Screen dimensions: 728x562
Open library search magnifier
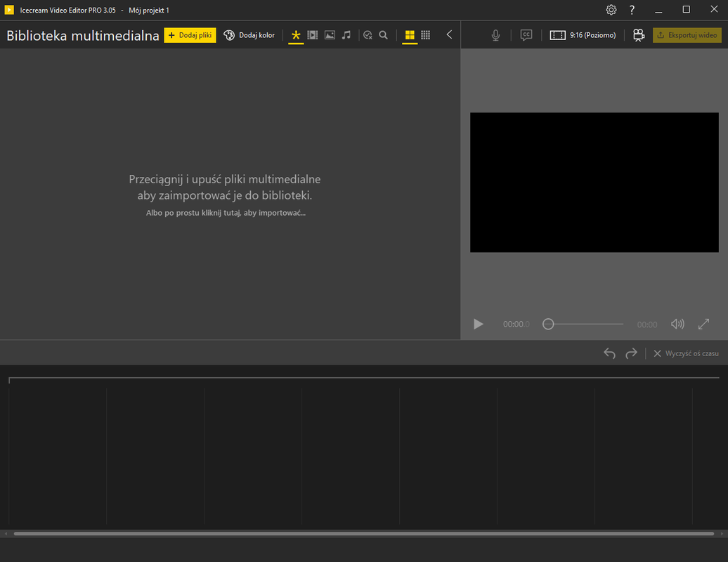click(x=384, y=35)
